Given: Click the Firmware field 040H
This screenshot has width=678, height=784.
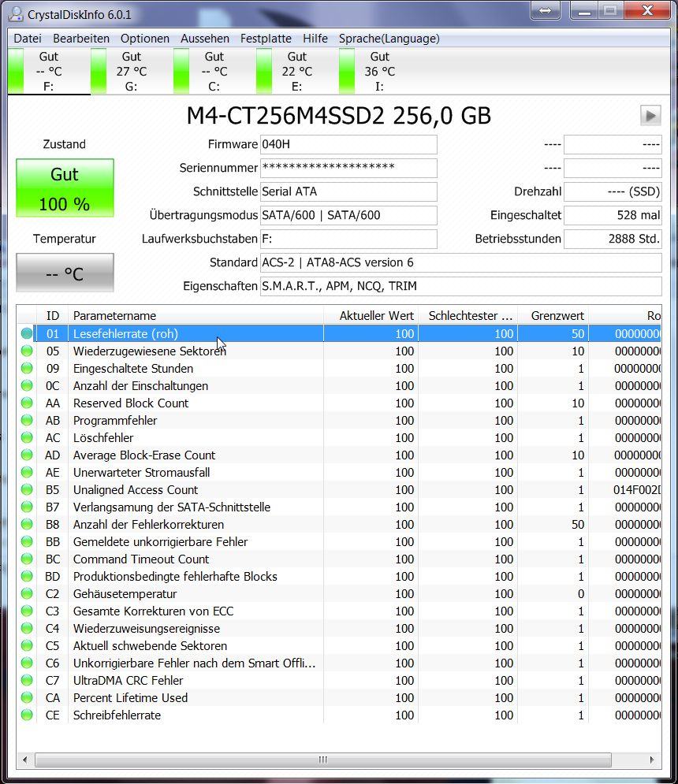Looking at the screenshot, I should 348,144.
